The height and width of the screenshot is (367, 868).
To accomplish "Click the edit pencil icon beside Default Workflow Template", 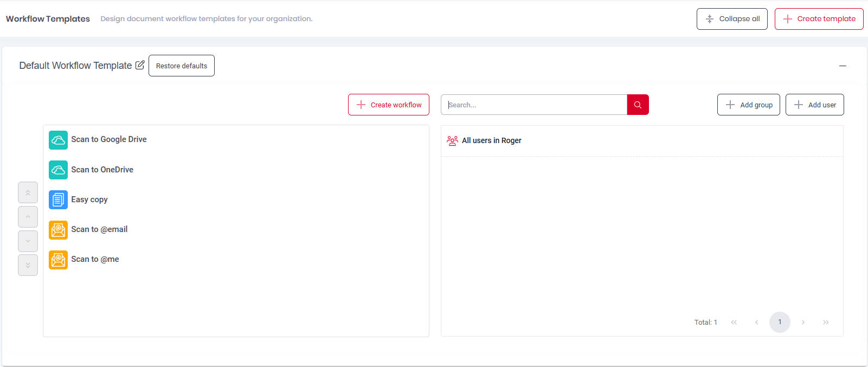I will pyautogui.click(x=140, y=65).
